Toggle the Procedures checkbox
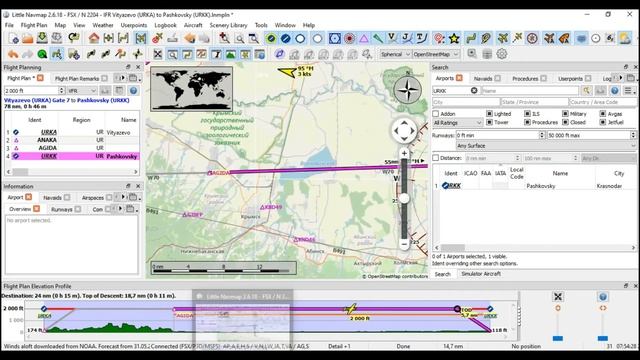 [527, 122]
